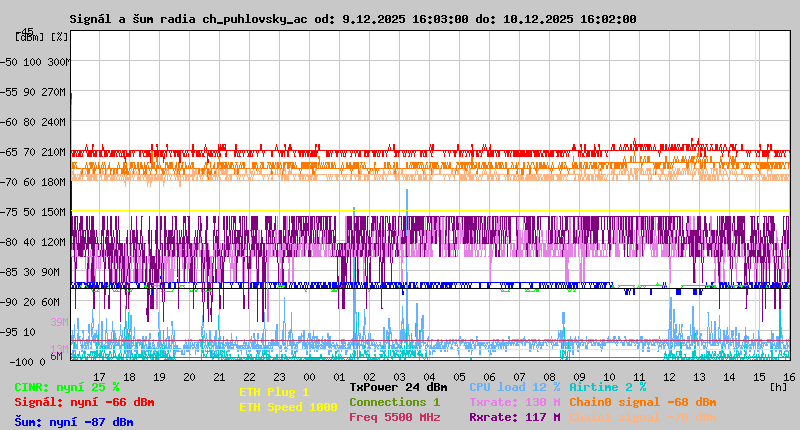Click hour '09' on the time axis

tap(579, 377)
